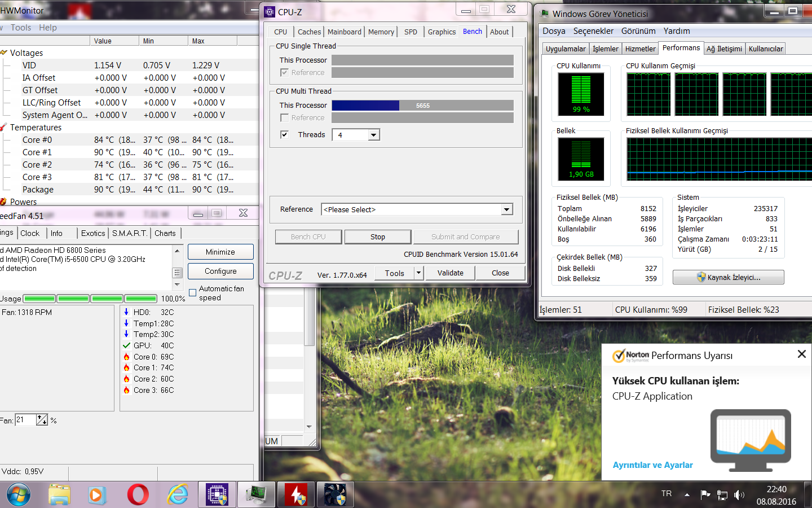
Task: Click the Configure button in SpeedFan
Action: point(220,271)
